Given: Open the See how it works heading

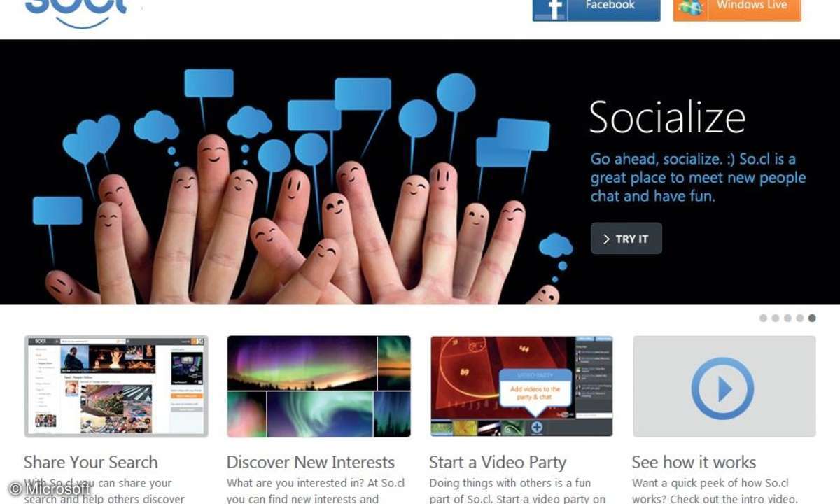Looking at the screenshot, I should 694,462.
